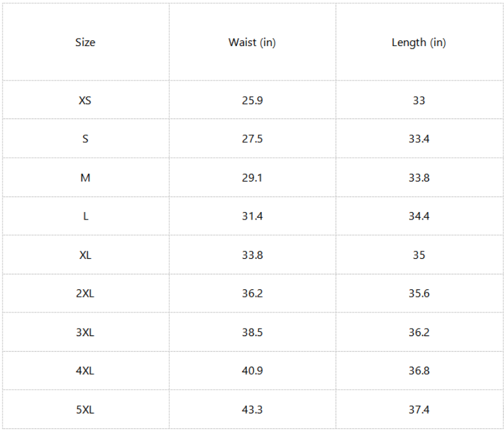Click length value 36.8
This screenshot has width=504, height=434.
point(419,371)
